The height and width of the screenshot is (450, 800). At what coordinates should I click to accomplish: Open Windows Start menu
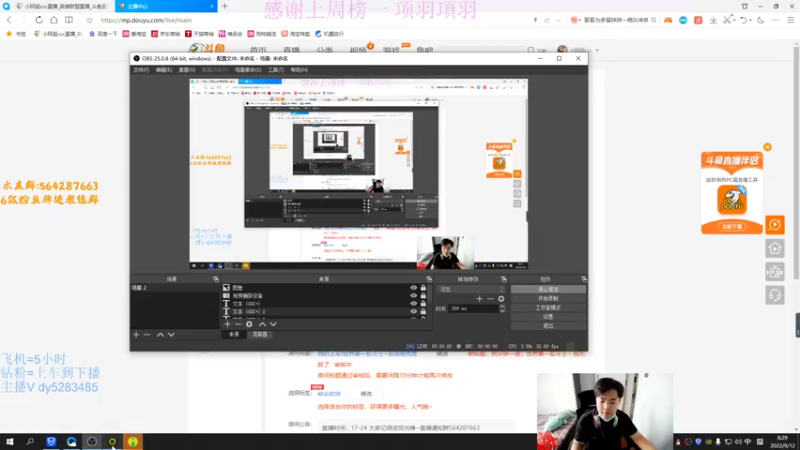coord(10,442)
